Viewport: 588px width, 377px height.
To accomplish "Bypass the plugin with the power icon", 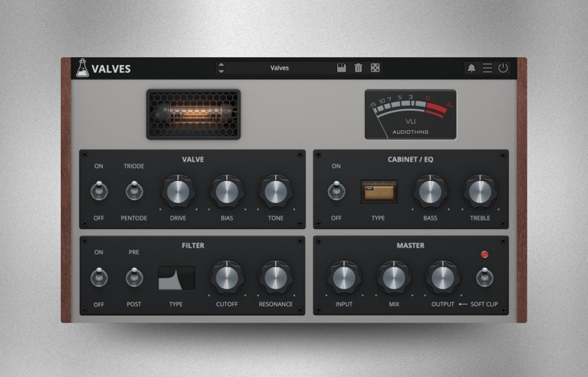I will [x=503, y=68].
